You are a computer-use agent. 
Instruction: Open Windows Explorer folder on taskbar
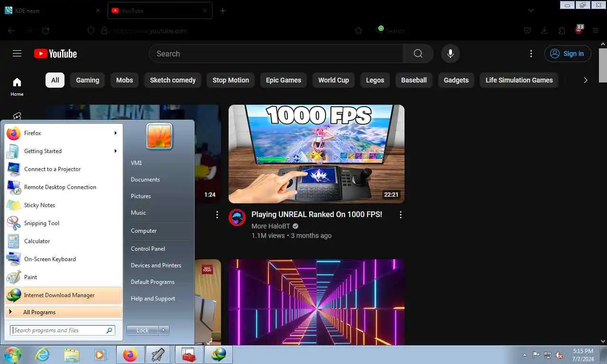[x=72, y=355]
